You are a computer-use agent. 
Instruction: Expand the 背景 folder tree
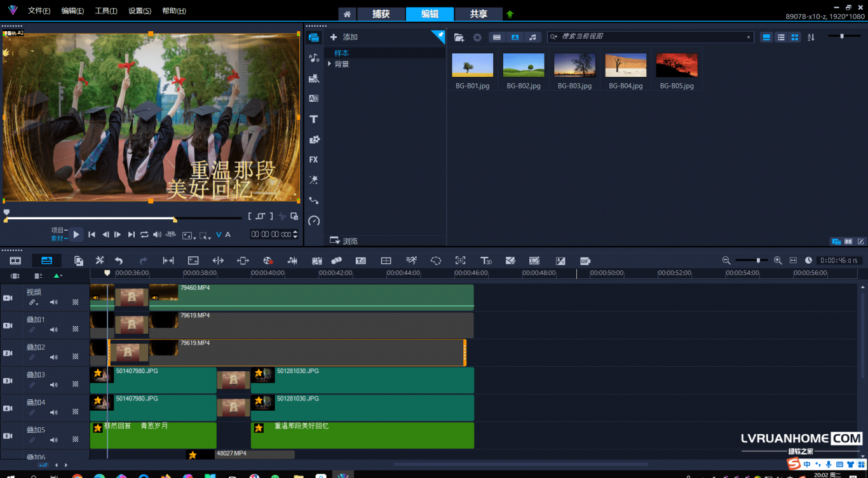329,64
